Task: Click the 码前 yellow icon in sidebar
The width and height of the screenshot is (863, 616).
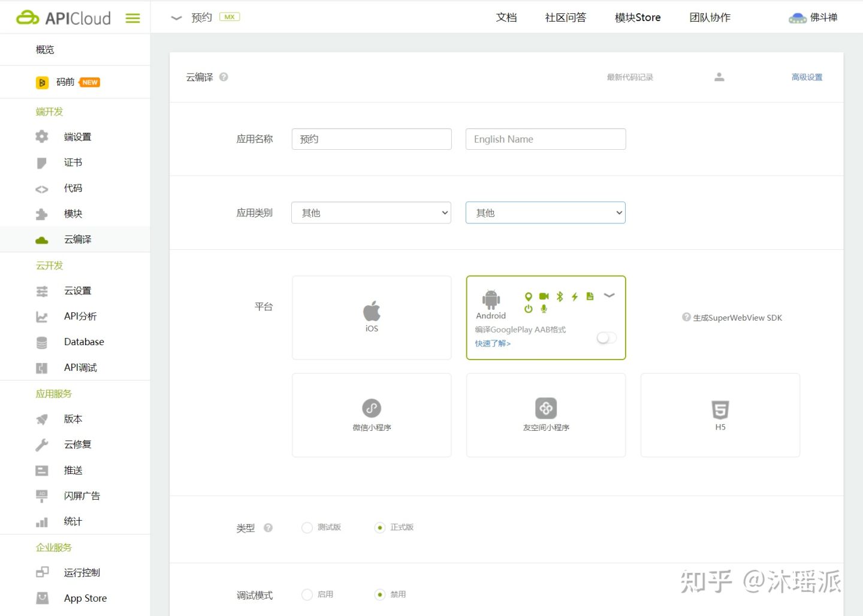Action: [x=42, y=83]
